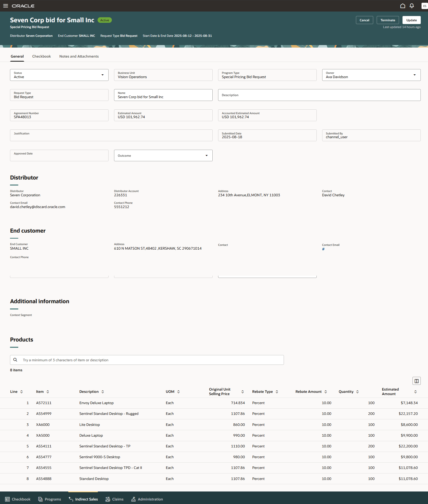Toggle sorting on the Quantity column
This screenshot has width=428, height=504.
coord(357,392)
